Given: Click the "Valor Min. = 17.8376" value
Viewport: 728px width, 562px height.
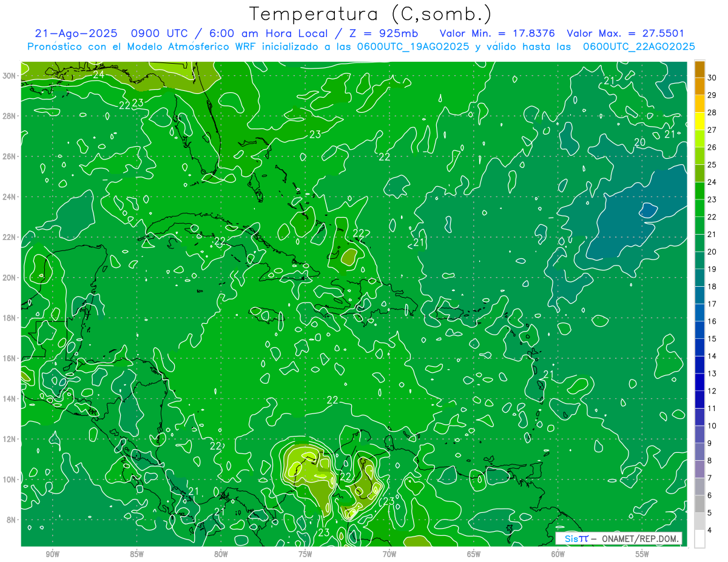Looking at the screenshot, I should click(x=497, y=33).
